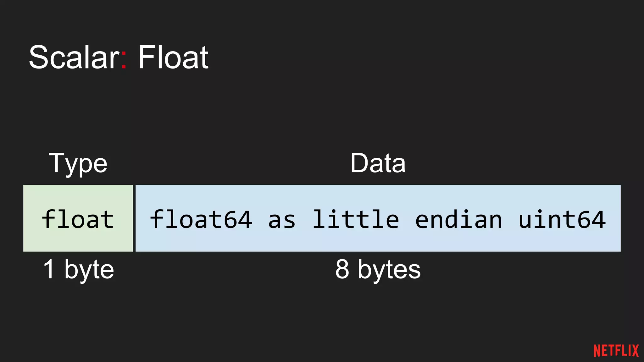The width and height of the screenshot is (644, 362).
Task: Click the word "Scalar" in the title
Action: point(74,57)
